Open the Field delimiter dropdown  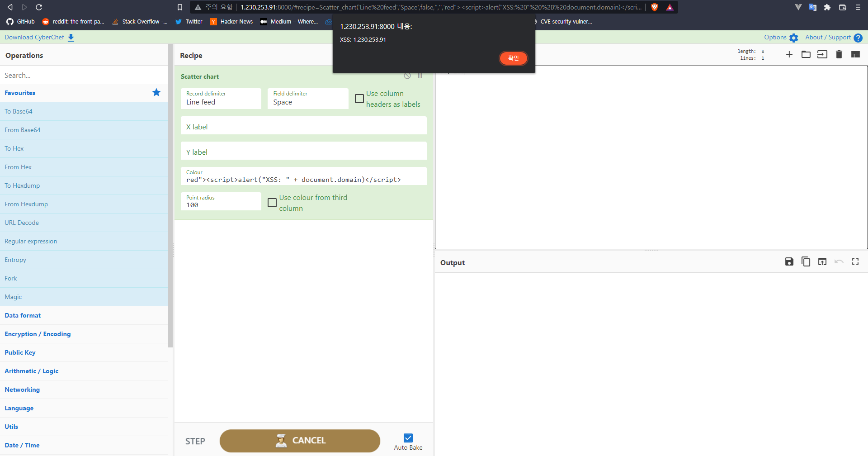[308, 99]
